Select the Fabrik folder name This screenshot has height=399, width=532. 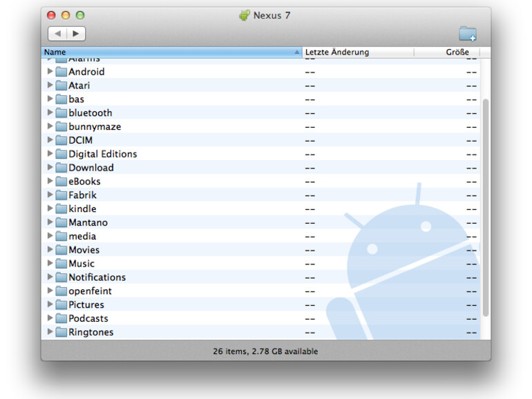pyautogui.click(x=82, y=195)
